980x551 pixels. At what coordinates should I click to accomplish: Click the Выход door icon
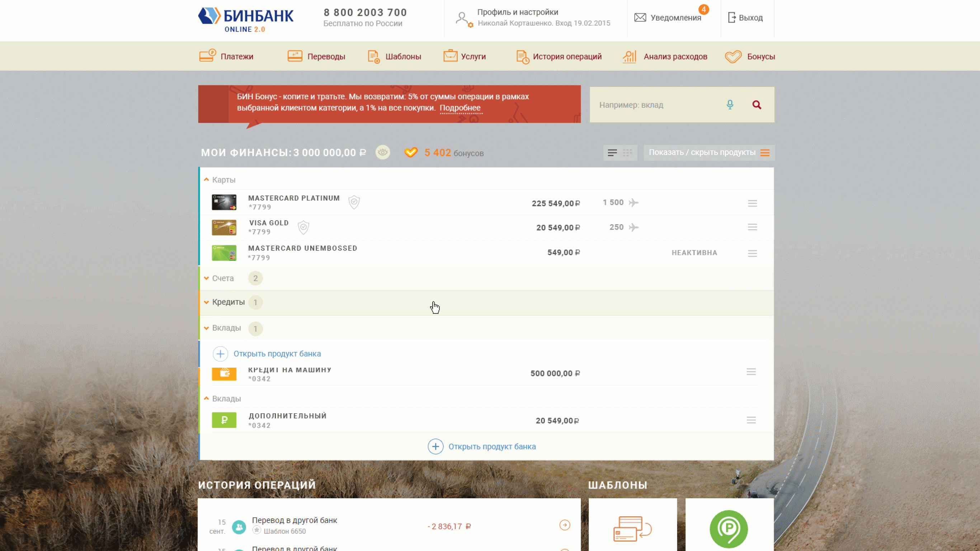click(731, 18)
